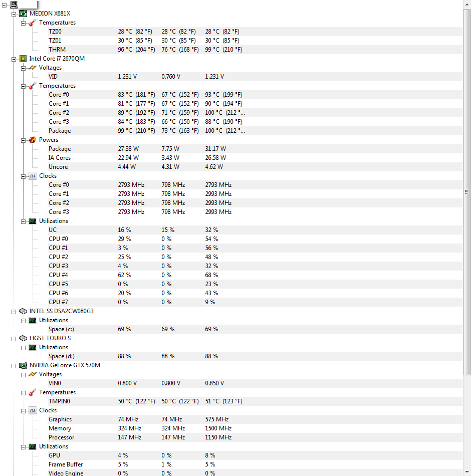Select the Space (d:) row
The width and height of the screenshot is (471, 476).
pyautogui.click(x=255, y=356)
